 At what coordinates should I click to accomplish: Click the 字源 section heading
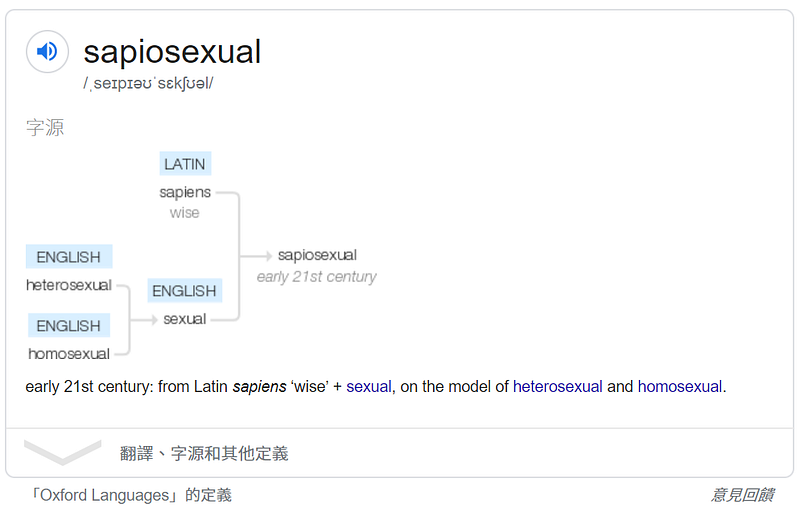point(45,128)
